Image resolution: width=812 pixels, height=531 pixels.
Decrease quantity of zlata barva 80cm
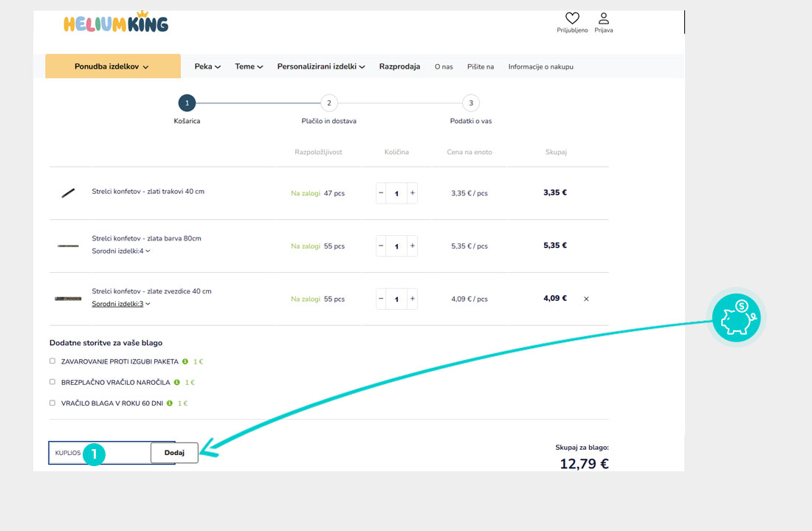click(381, 246)
